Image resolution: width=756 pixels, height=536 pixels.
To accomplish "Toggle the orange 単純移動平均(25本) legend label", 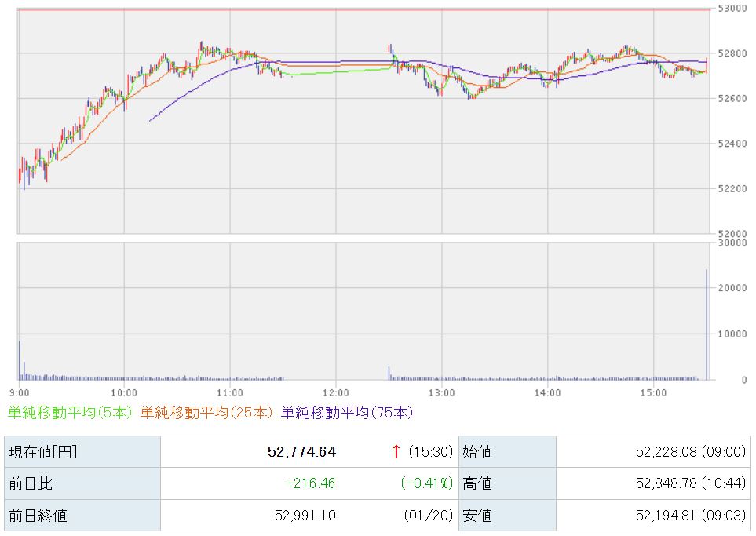I will 207,412.
